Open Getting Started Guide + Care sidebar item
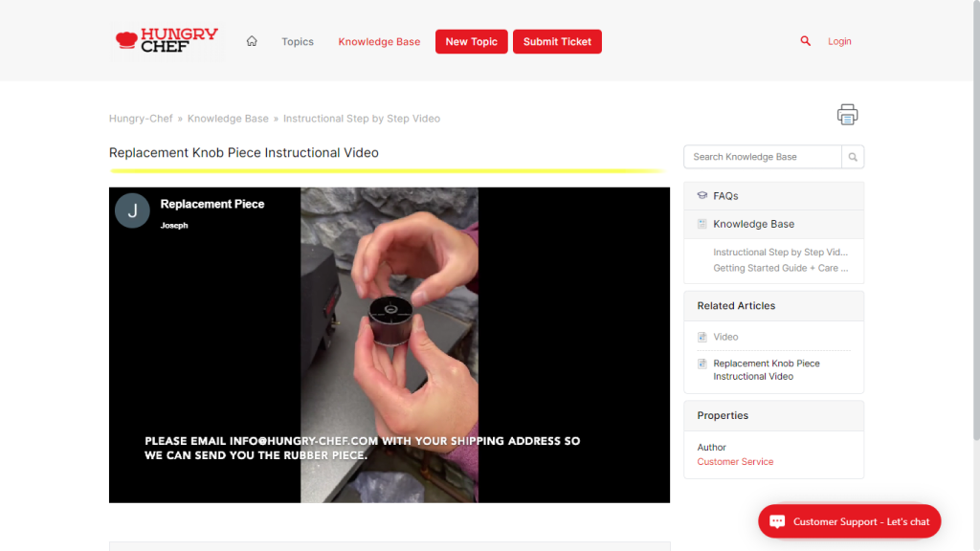Screen dimensions: 980x551 [781, 268]
